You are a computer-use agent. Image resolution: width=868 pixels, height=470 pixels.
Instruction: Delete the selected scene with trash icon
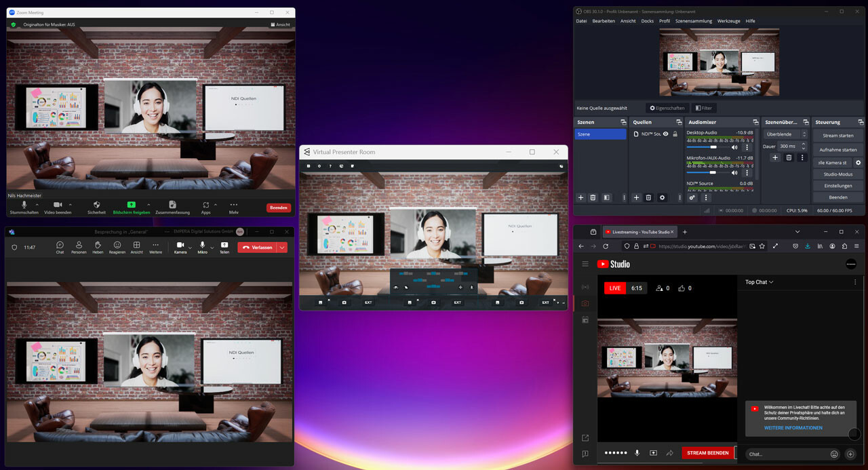click(x=593, y=197)
